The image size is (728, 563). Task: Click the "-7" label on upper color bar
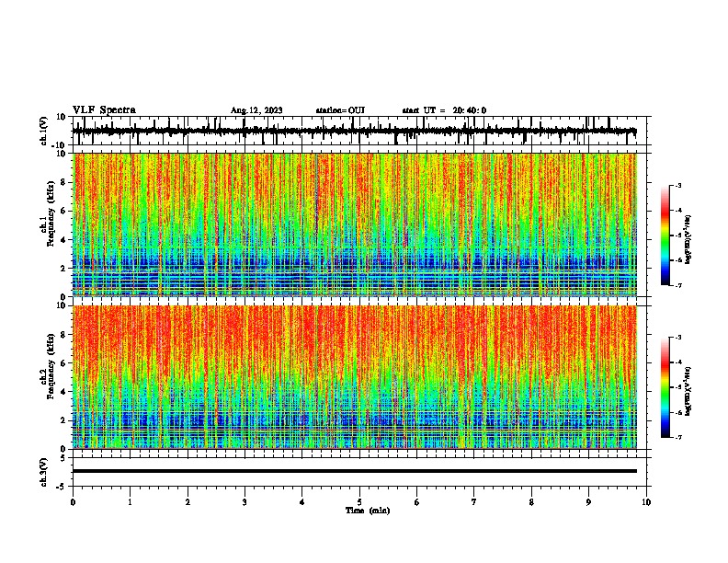click(x=677, y=285)
